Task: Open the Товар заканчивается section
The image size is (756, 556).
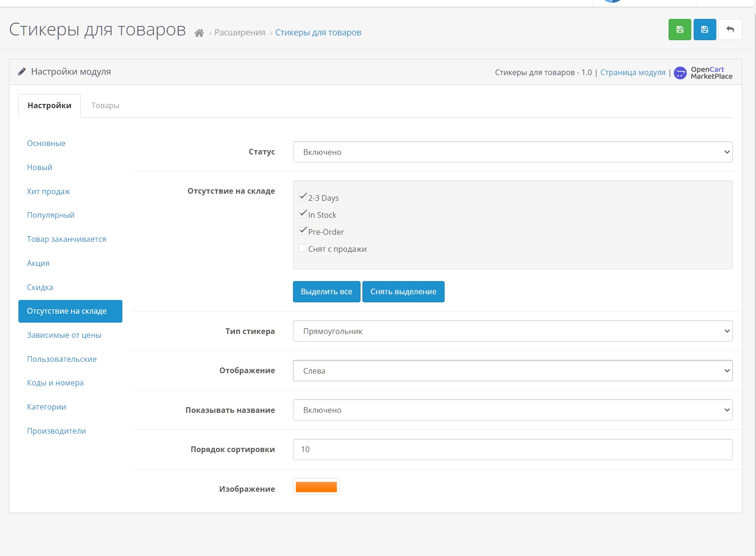Action: click(x=67, y=239)
